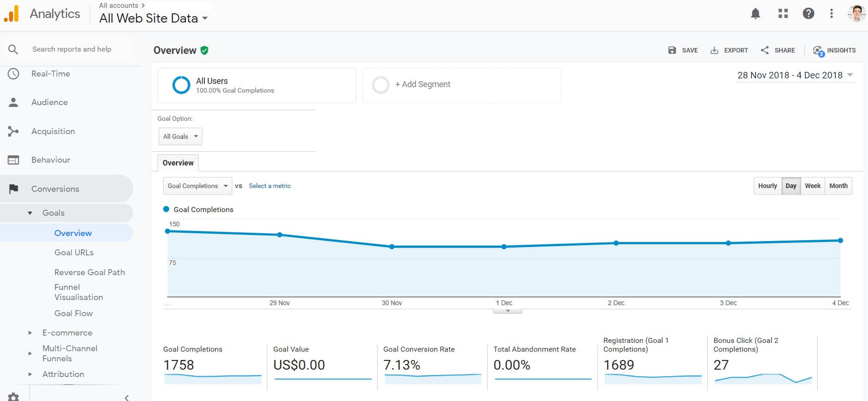Switch chart granularity to Week
Image resolution: width=868 pixels, height=401 pixels.
[x=812, y=186]
